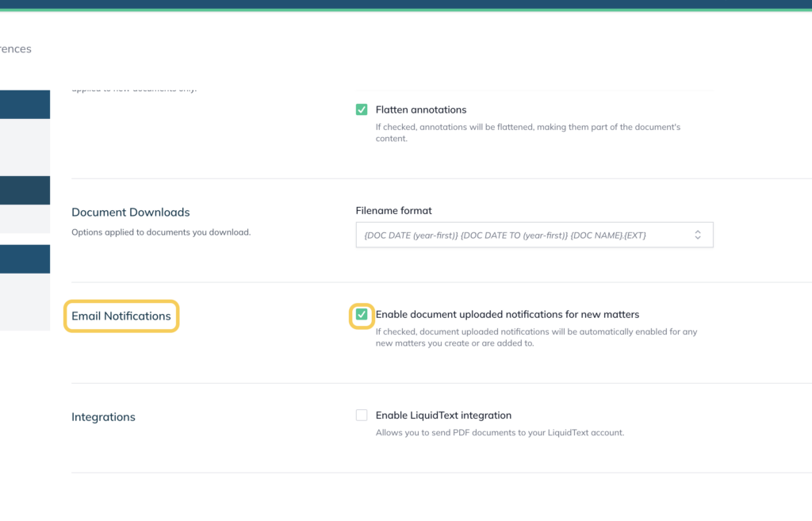The width and height of the screenshot is (812, 521).
Task: Disable document uploaded notifications checkbox
Action: click(x=362, y=314)
